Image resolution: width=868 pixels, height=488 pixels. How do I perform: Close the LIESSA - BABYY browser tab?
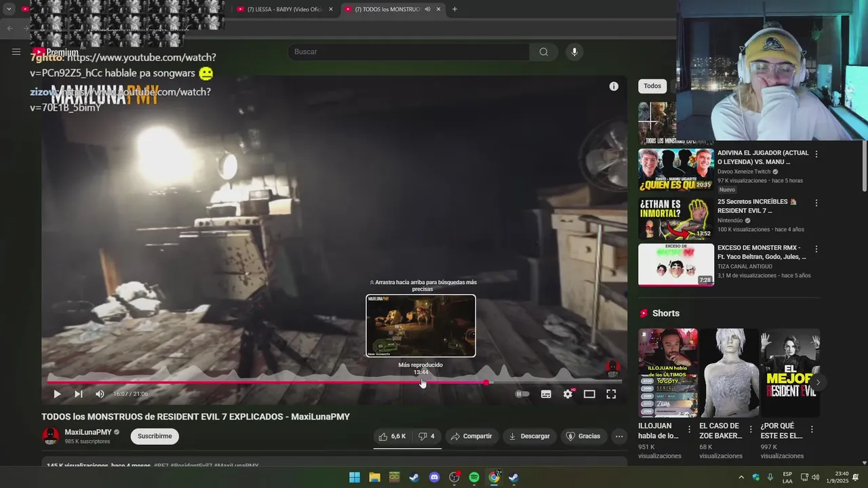[x=330, y=9]
